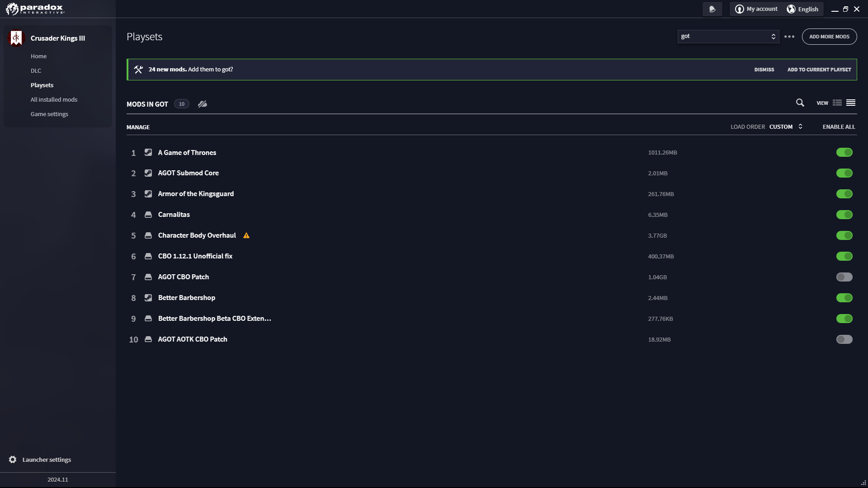Viewport: 868px width, 488px height.
Task: Select the Better Barbershop Beta CBO Exten... row
Action: point(491,319)
